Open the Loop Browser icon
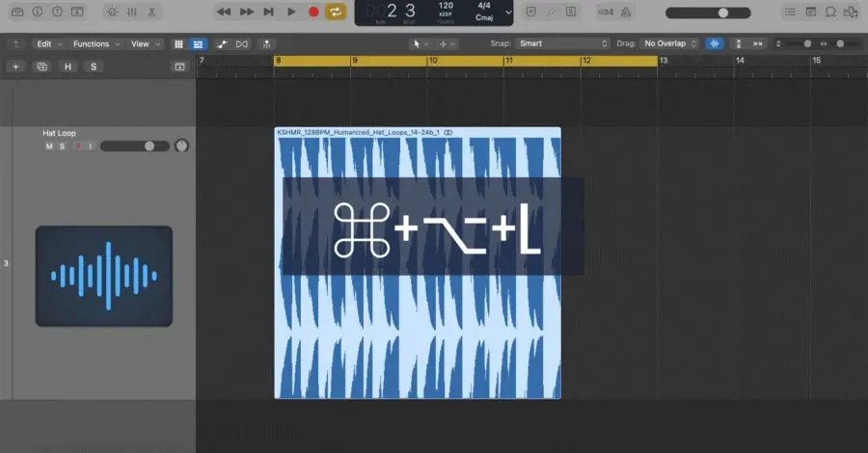Image resolution: width=868 pixels, height=453 pixels. [x=830, y=12]
